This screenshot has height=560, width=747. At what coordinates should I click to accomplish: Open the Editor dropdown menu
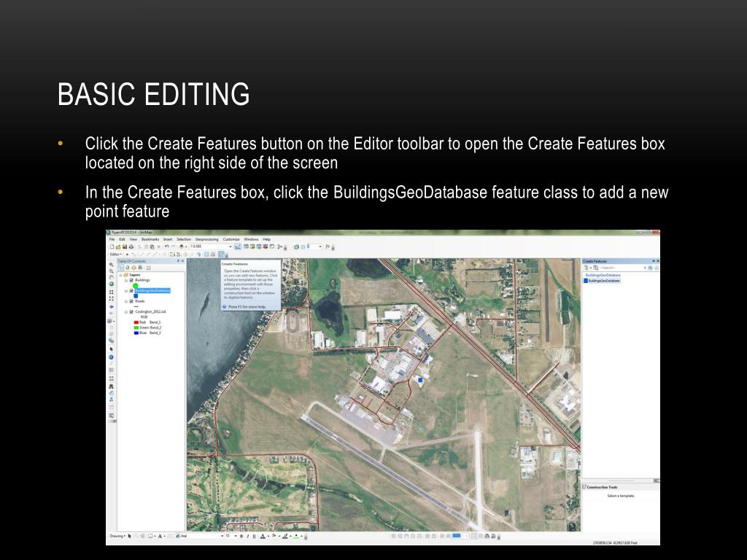point(116,254)
